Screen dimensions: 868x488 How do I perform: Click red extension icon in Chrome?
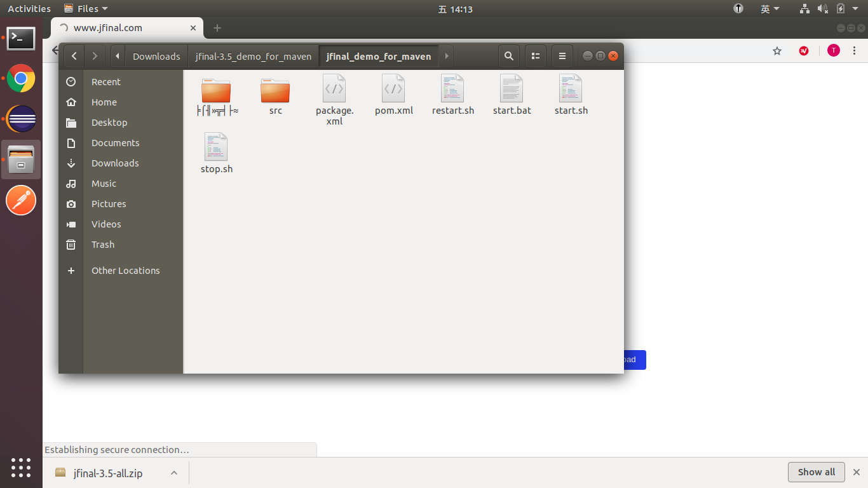click(x=804, y=51)
